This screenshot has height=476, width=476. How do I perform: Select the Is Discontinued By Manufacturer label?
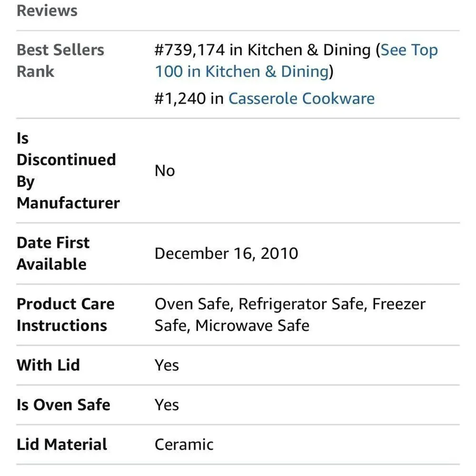click(x=68, y=170)
